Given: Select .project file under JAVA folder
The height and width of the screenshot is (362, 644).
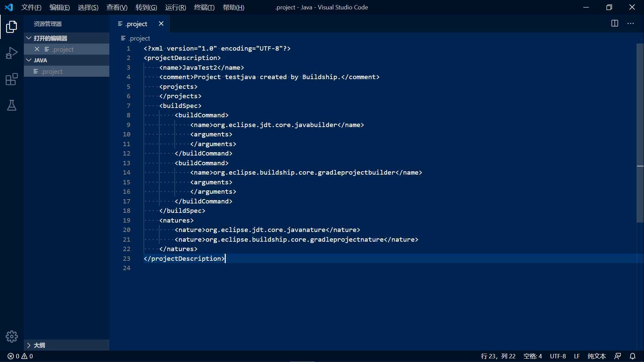Looking at the screenshot, I should (66, 71).
